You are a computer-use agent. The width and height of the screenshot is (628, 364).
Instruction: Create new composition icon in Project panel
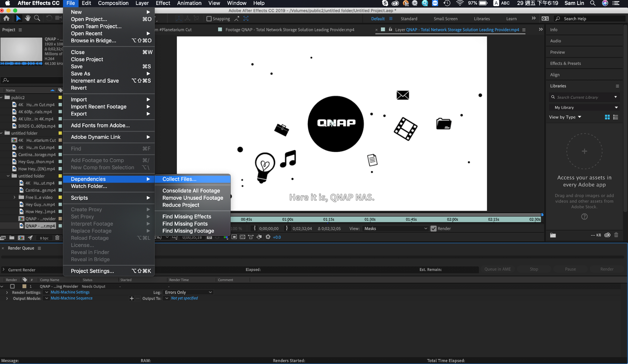click(21, 238)
